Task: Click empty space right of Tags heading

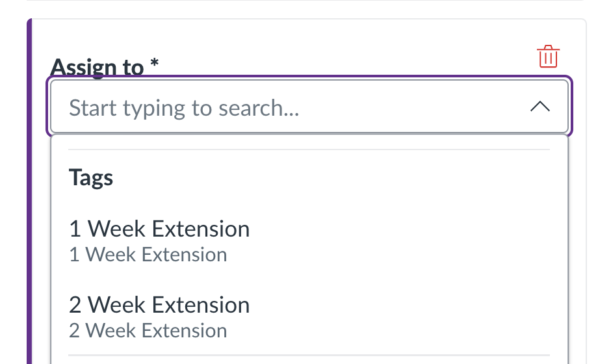Action: 331,177
